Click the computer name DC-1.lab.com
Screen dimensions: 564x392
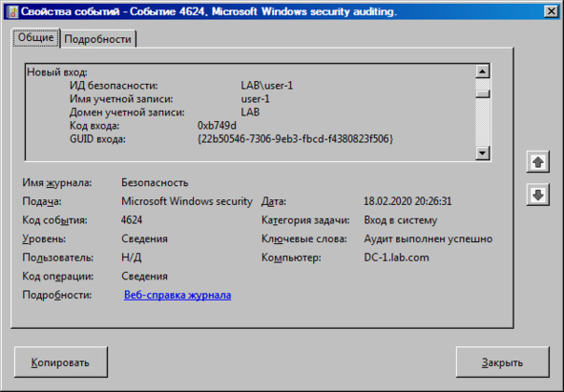point(396,258)
